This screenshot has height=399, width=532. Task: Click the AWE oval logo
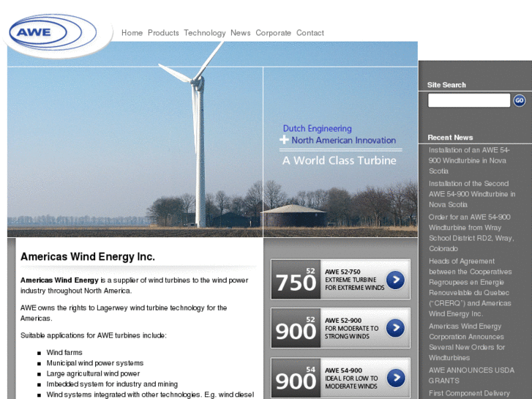(53, 33)
